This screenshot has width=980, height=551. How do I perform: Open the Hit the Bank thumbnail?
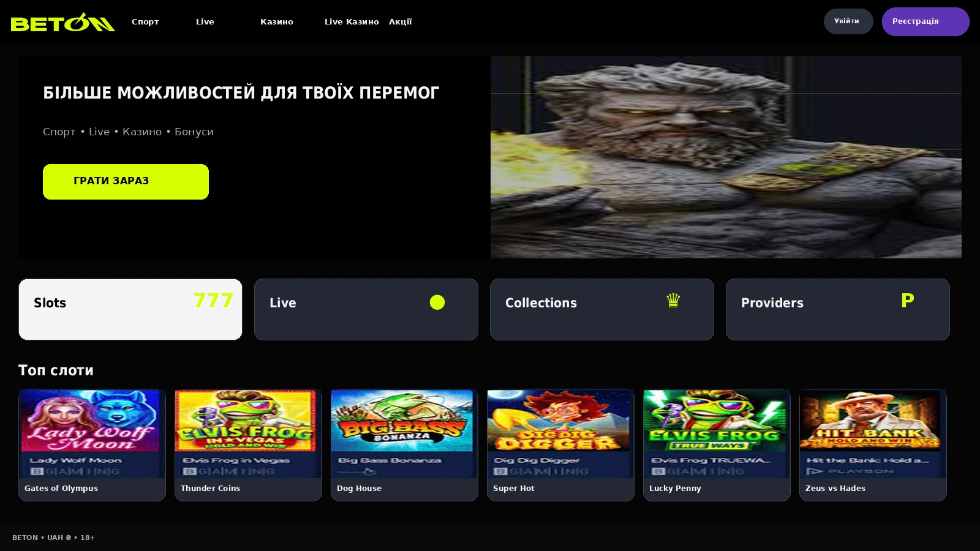tap(873, 433)
